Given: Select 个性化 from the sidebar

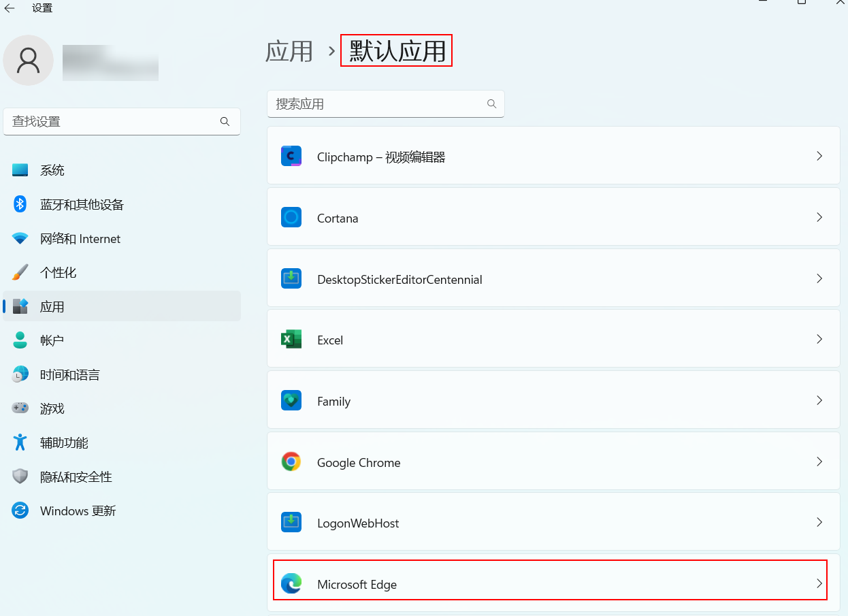Looking at the screenshot, I should point(58,273).
